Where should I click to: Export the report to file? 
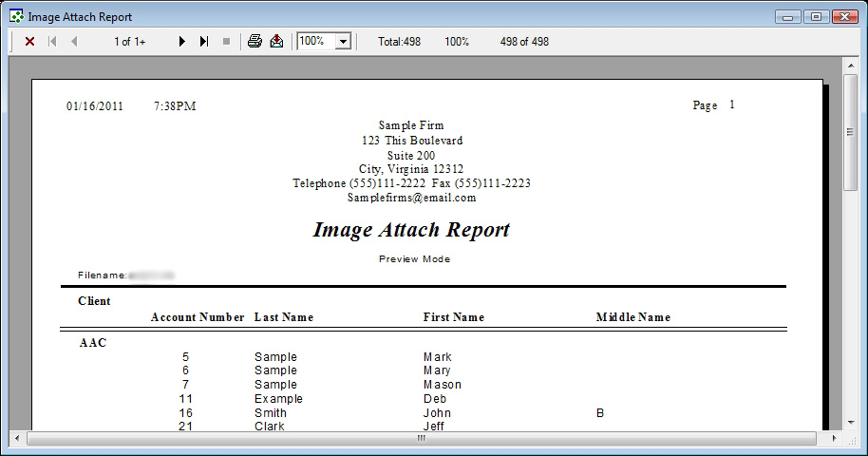click(276, 42)
